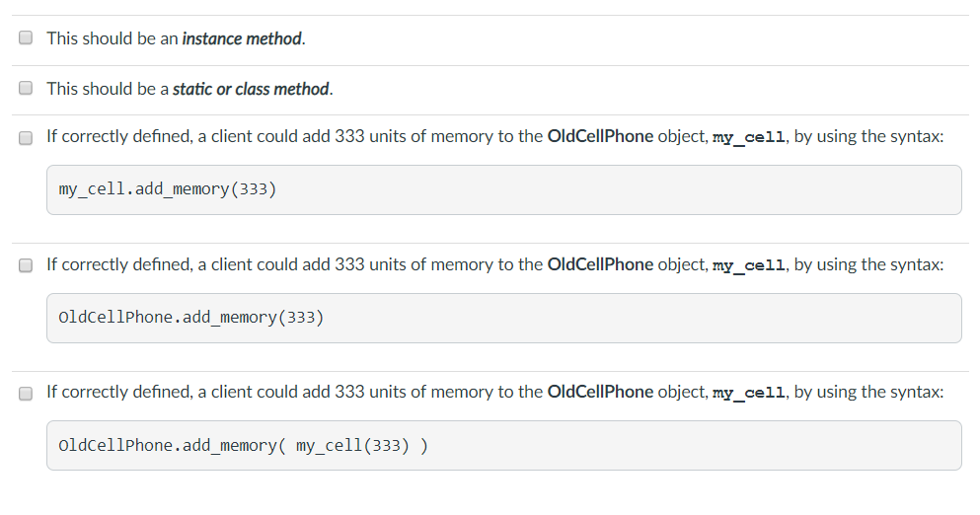The width and height of the screenshot is (980, 515).
Task: Click the my_cell.add_memory(333) code block
Action: tap(503, 190)
